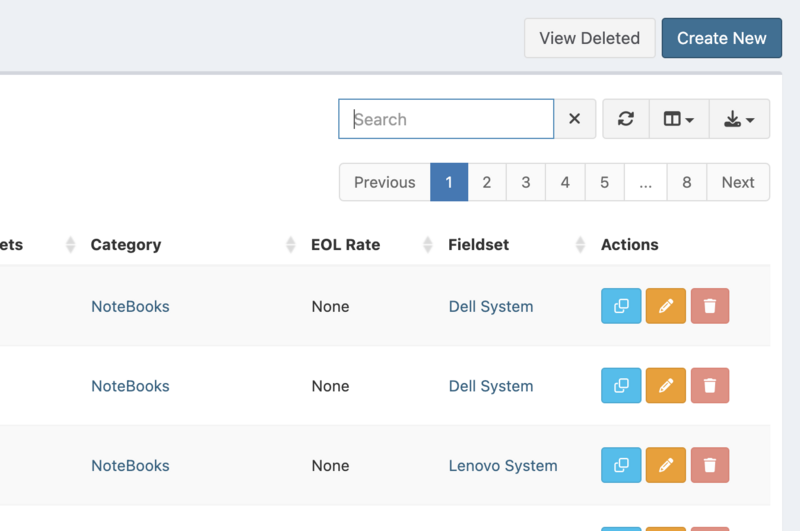Sort by the EOL Rate column header
The width and height of the screenshot is (800, 531).
coord(345,244)
